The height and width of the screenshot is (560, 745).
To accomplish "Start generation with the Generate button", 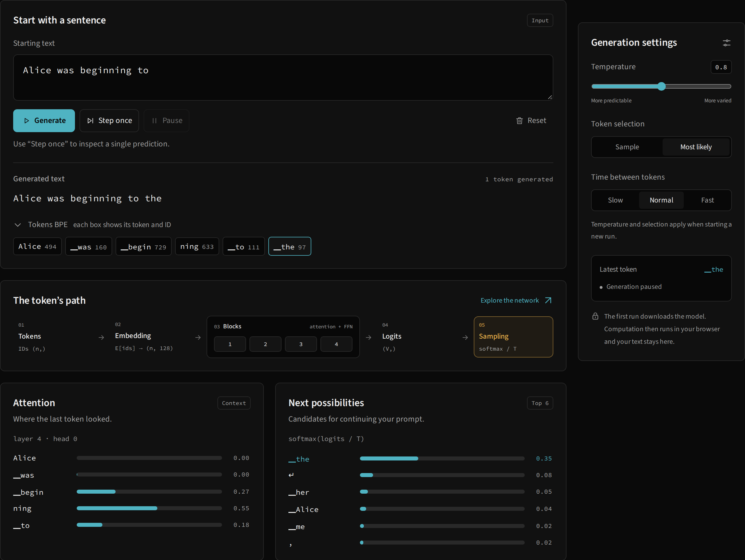I will [44, 121].
